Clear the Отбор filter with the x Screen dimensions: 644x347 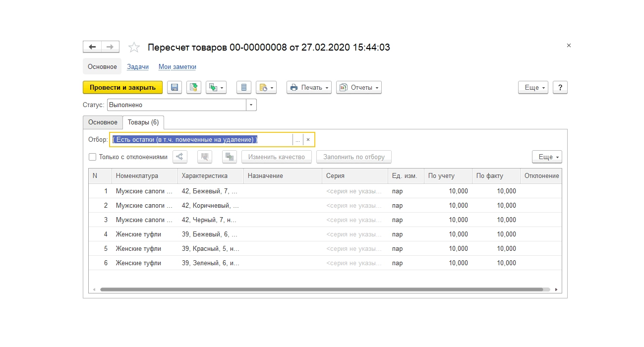308,140
